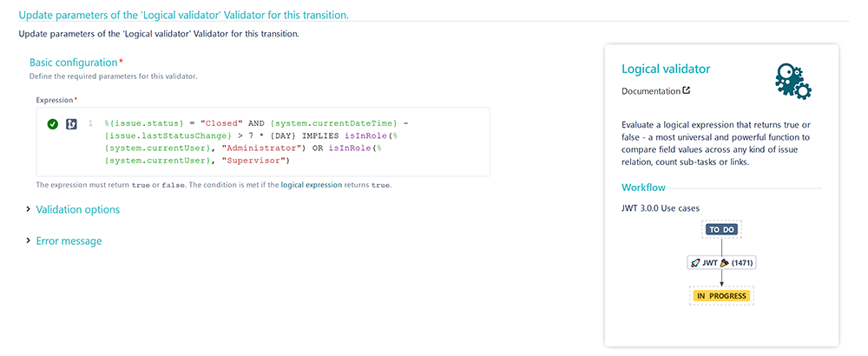Click the Workflow heading in side panel
868x356 pixels.
click(x=643, y=188)
